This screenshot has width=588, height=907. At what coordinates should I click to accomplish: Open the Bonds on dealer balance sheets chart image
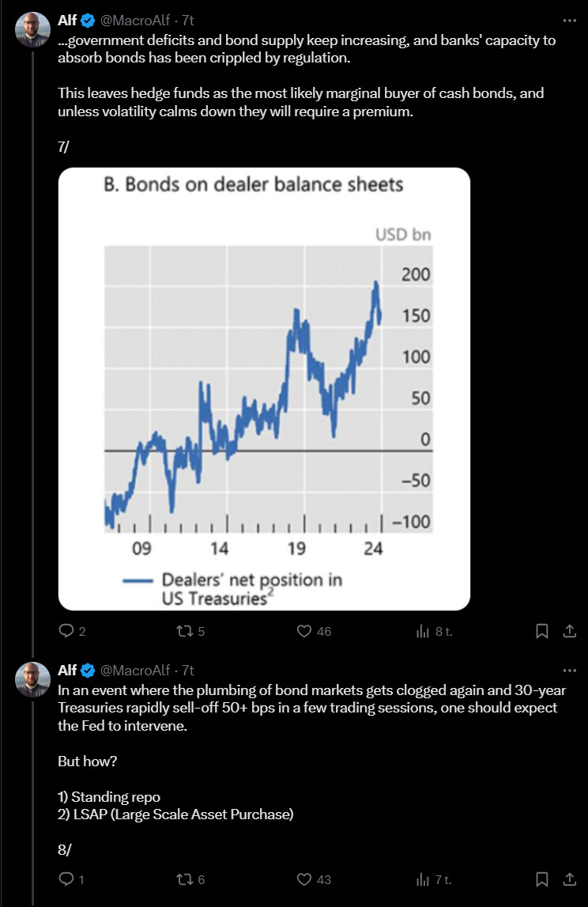pyautogui.click(x=264, y=389)
